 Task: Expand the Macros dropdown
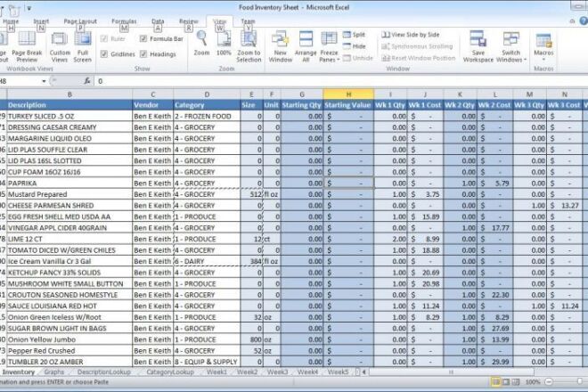tap(543, 45)
